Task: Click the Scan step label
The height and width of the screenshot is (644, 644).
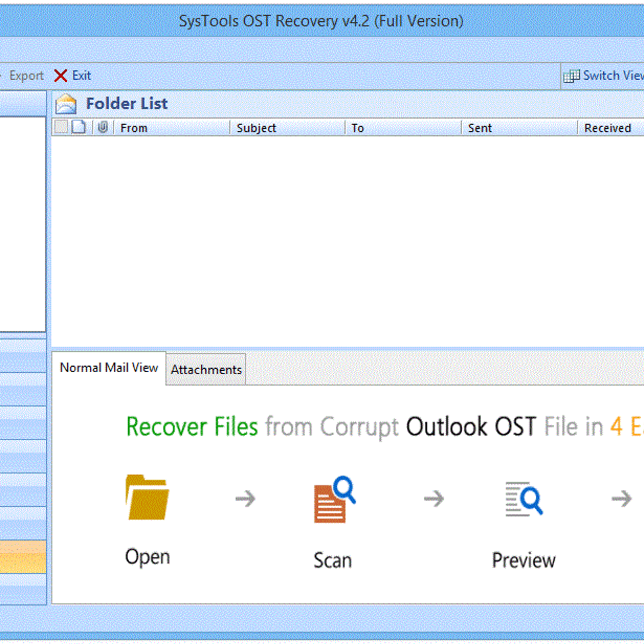Action: click(x=332, y=560)
